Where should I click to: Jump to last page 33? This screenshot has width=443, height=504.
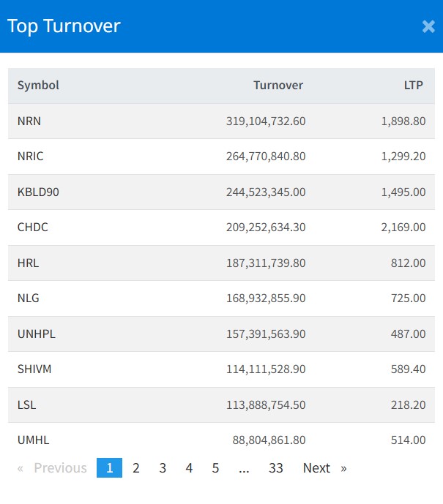coord(275,468)
